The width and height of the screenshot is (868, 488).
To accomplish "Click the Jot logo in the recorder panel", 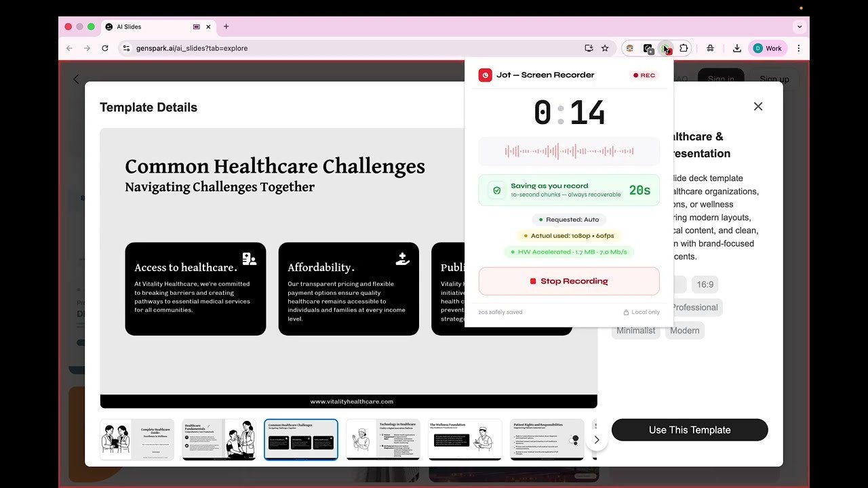I will coord(485,75).
